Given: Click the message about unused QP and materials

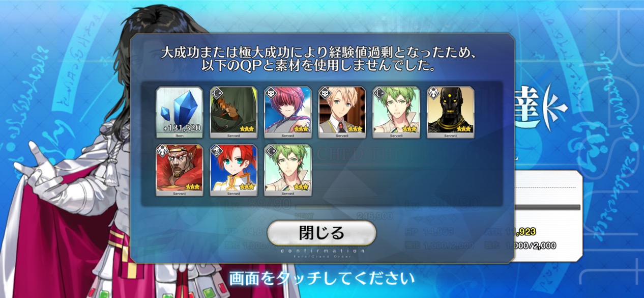Looking at the screenshot, I should coord(321,59).
